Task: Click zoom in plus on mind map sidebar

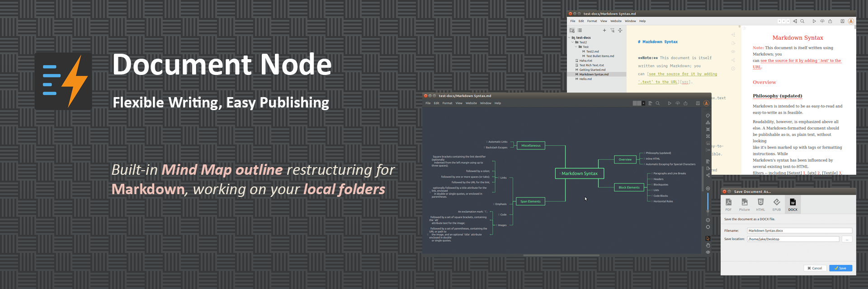Action: tap(708, 188)
